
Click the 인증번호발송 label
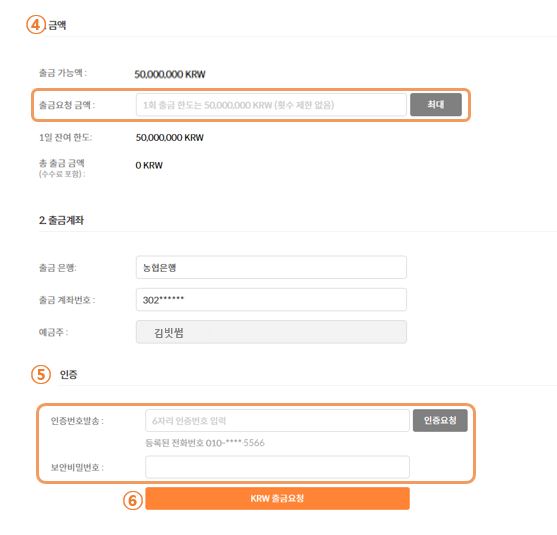click(x=77, y=421)
